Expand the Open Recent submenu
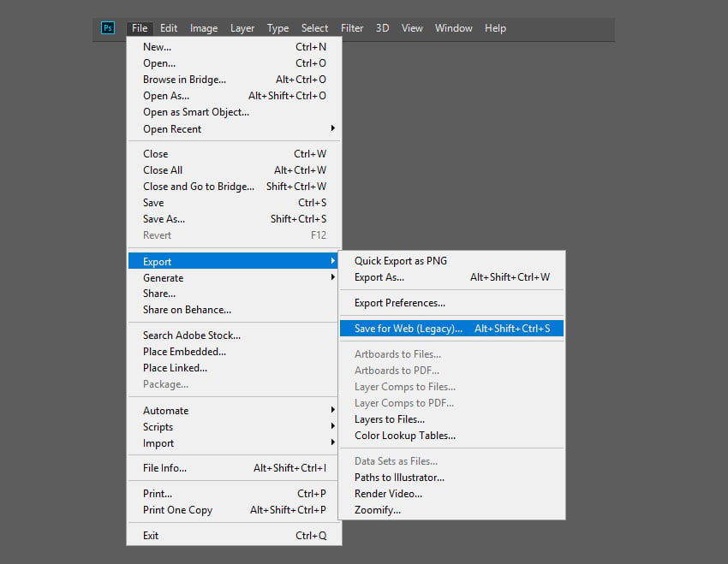Screen dimensions: 728x564 pyautogui.click(x=235, y=129)
